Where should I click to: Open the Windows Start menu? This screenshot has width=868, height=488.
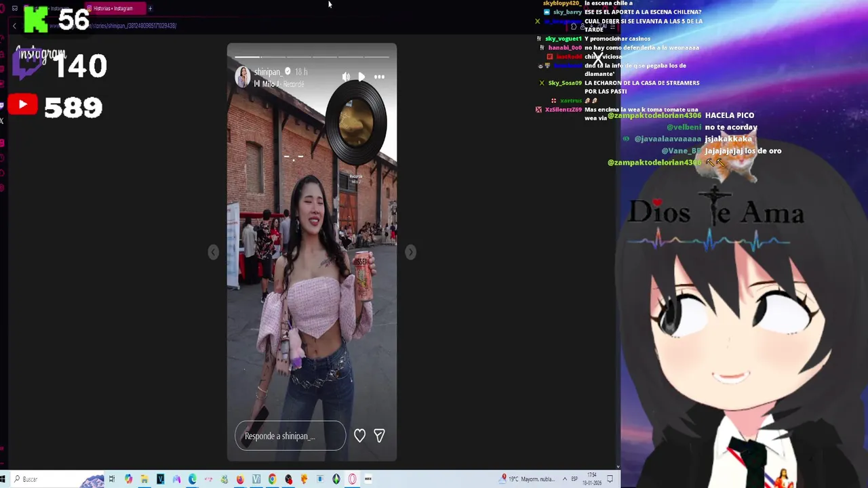click(3, 479)
